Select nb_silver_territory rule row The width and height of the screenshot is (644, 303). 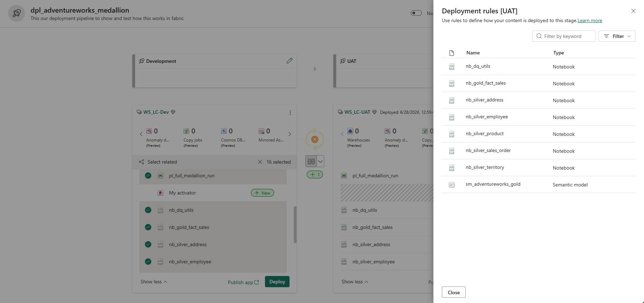539,168
